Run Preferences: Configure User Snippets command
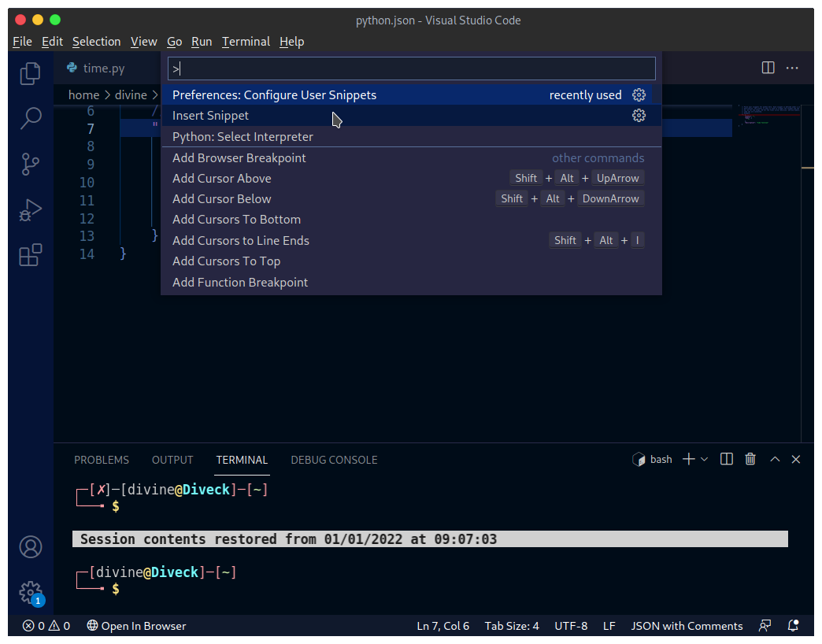The height and width of the screenshot is (644, 822). [x=411, y=94]
